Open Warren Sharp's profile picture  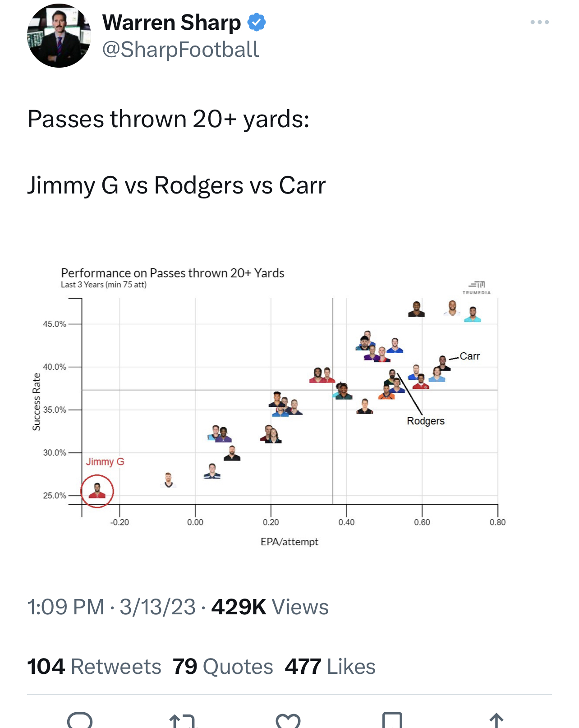[59, 36]
